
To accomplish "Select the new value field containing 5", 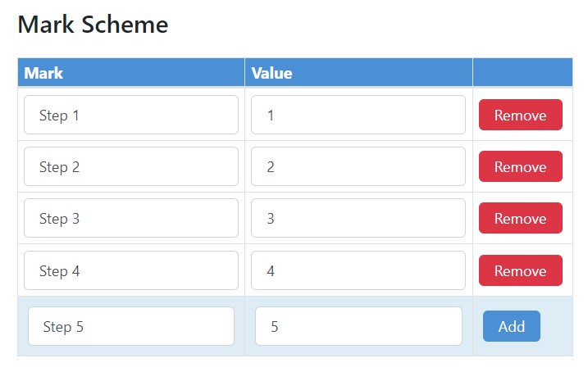I will 358,326.
